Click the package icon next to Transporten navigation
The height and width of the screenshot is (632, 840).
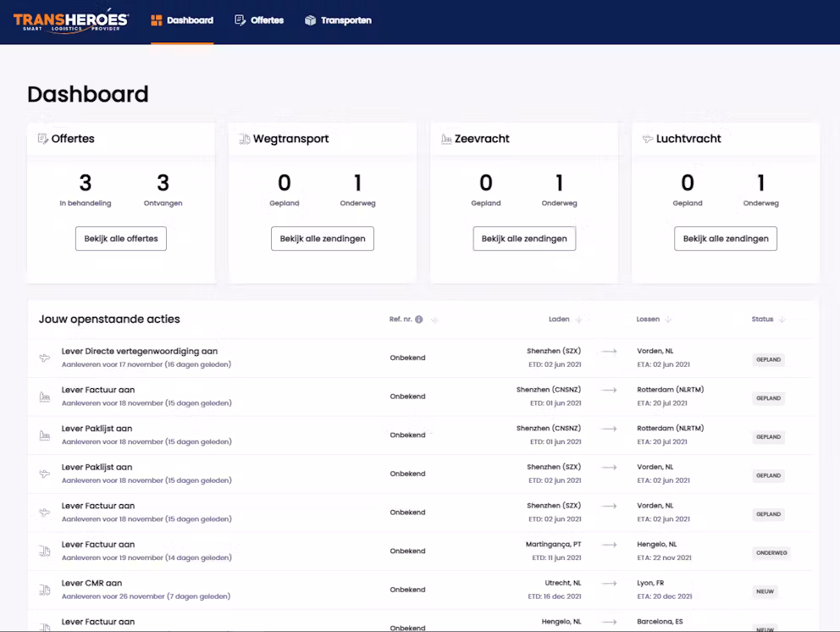click(311, 21)
